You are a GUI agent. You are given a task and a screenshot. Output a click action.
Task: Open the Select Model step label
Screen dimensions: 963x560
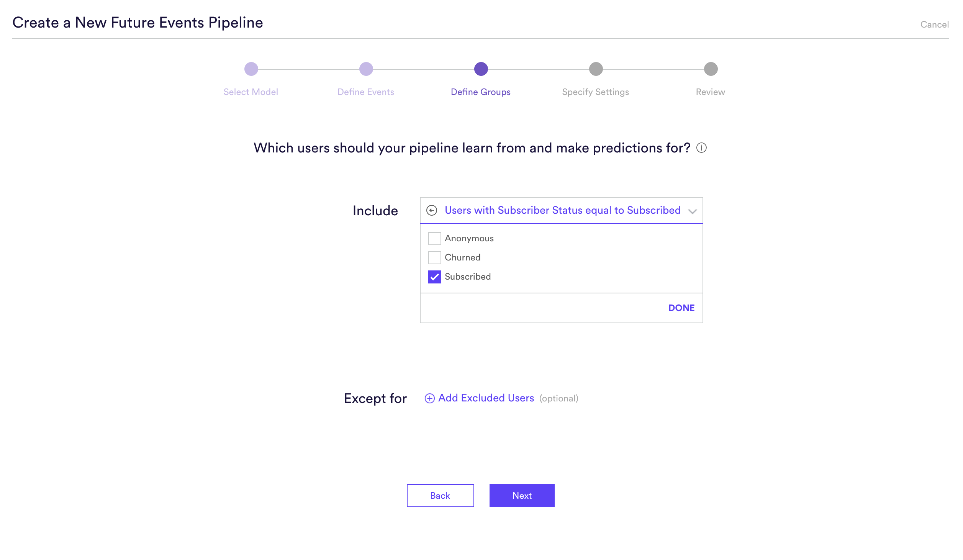coord(251,92)
